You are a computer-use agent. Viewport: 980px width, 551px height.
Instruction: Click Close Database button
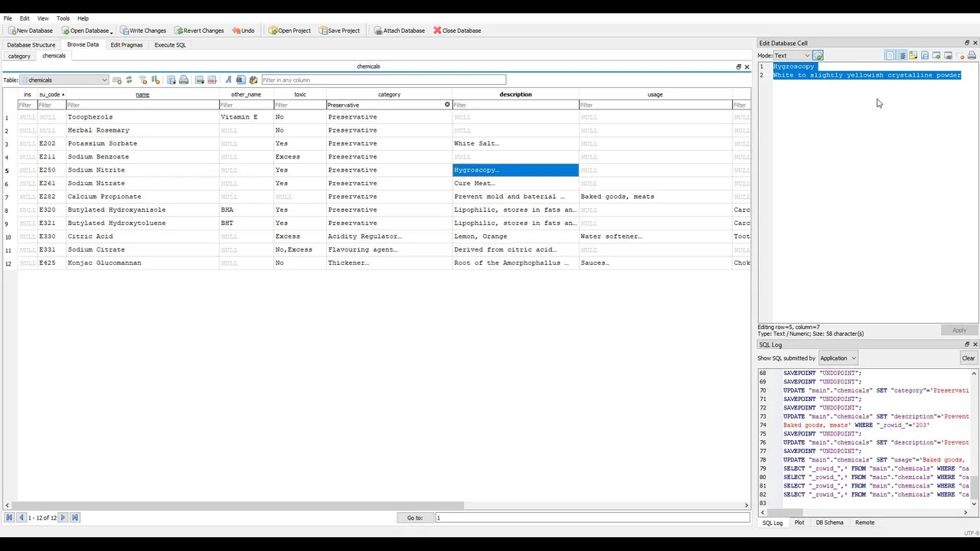(457, 31)
